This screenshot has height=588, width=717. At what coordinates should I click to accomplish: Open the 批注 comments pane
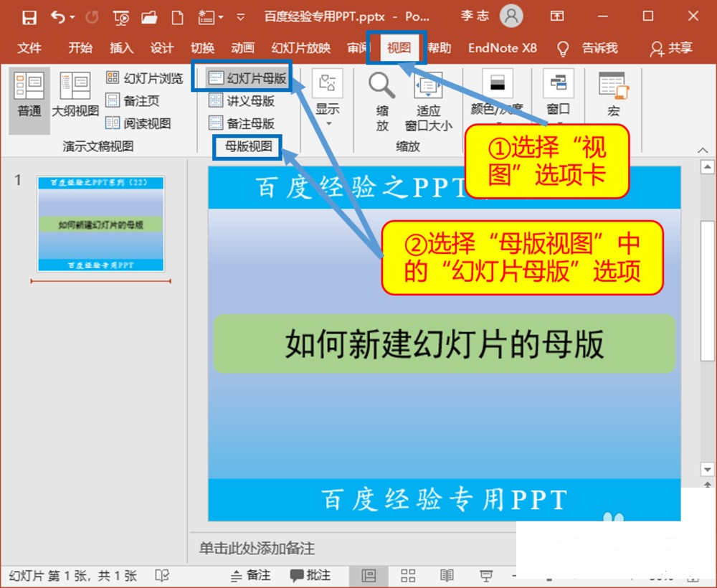point(310,576)
